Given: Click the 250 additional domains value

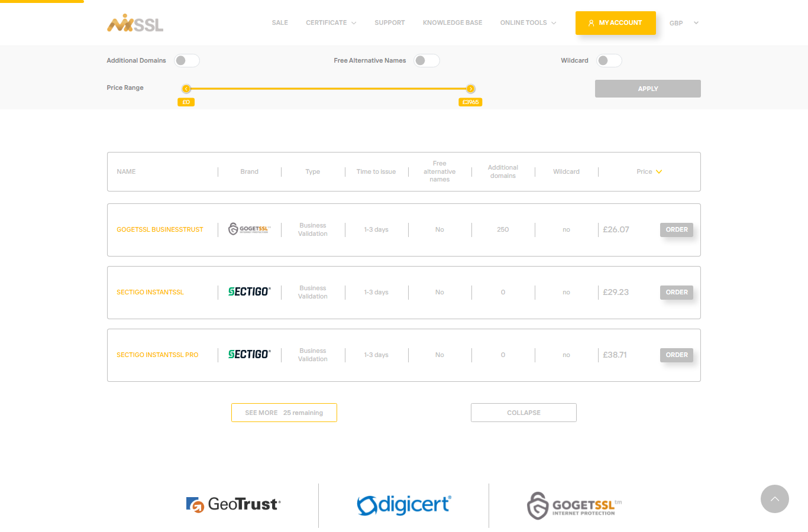Looking at the screenshot, I should tap(503, 229).
